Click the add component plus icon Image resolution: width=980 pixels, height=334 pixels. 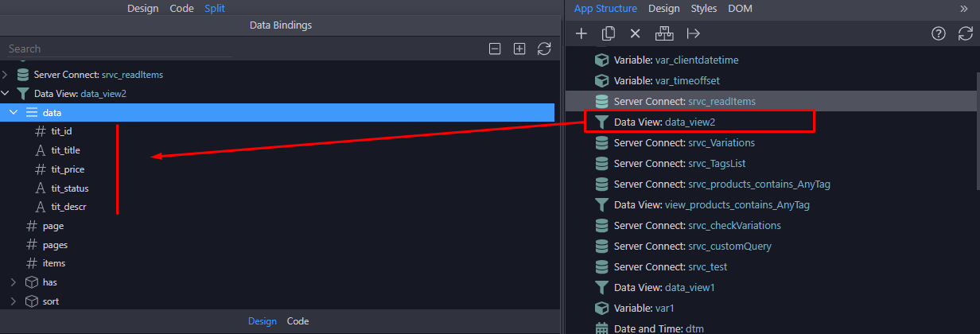click(x=581, y=33)
